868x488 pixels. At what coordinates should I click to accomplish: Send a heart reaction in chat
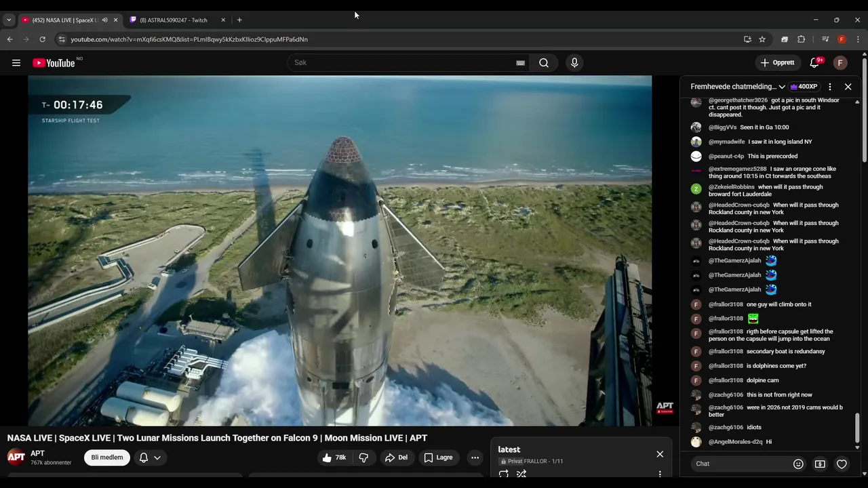pyautogui.click(x=842, y=464)
